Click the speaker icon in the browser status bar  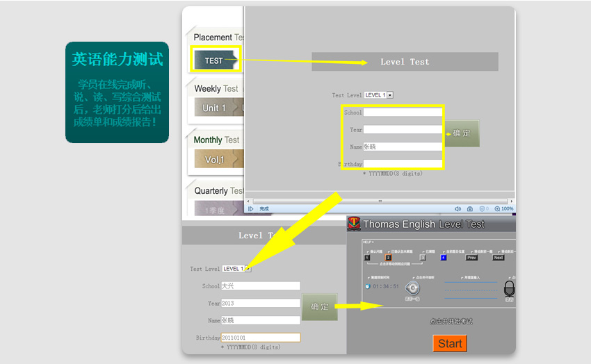coord(458,208)
